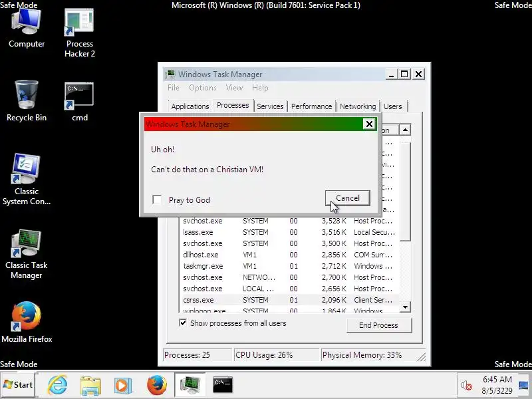Open Process Hacker 2 desktop shortcut

[x=79, y=33]
